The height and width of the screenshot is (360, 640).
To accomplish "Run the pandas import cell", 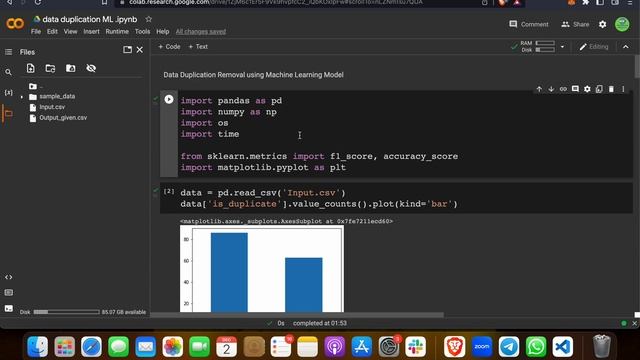I will [x=169, y=99].
